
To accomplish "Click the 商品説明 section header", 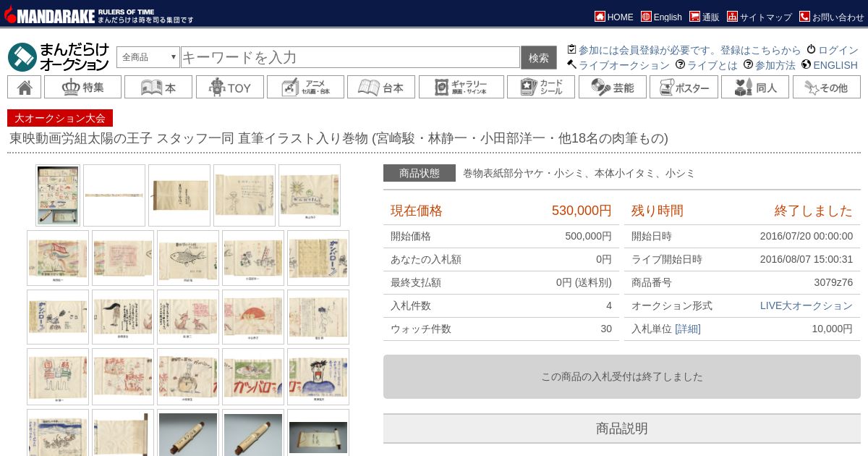I will click(x=622, y=428).
